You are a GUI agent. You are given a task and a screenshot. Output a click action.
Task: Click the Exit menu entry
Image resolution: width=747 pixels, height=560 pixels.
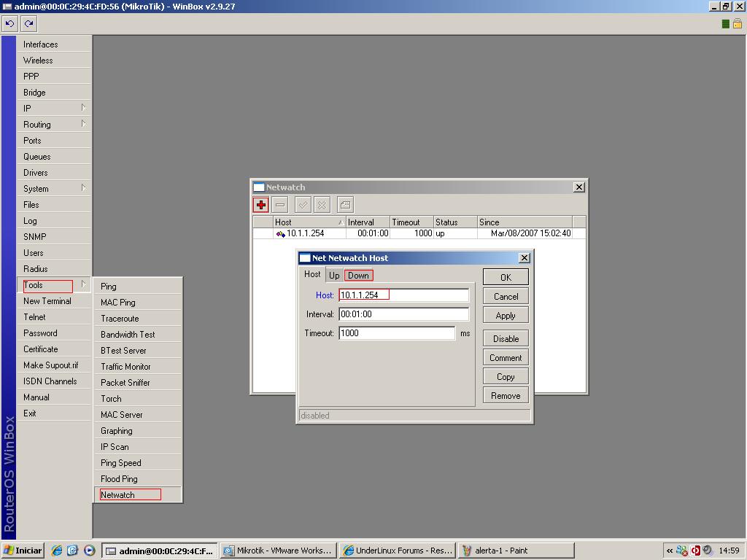pyautogui.click(x=54, y=413)
